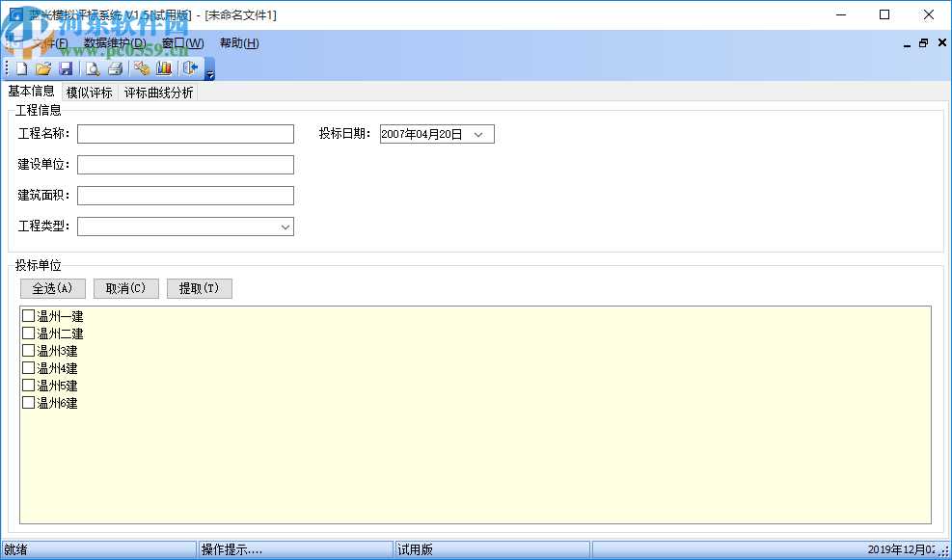Viewport: 952px width, 560px height.
Task: Check the 温州一建 bidder checkbox
Action: tap(28, 315)
